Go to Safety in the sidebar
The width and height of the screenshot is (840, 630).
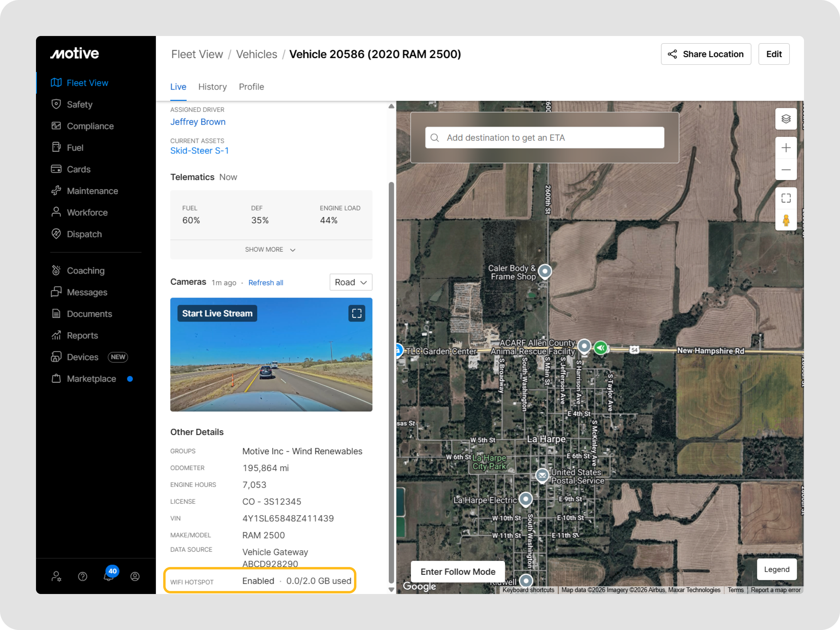(x=79, y=104)
